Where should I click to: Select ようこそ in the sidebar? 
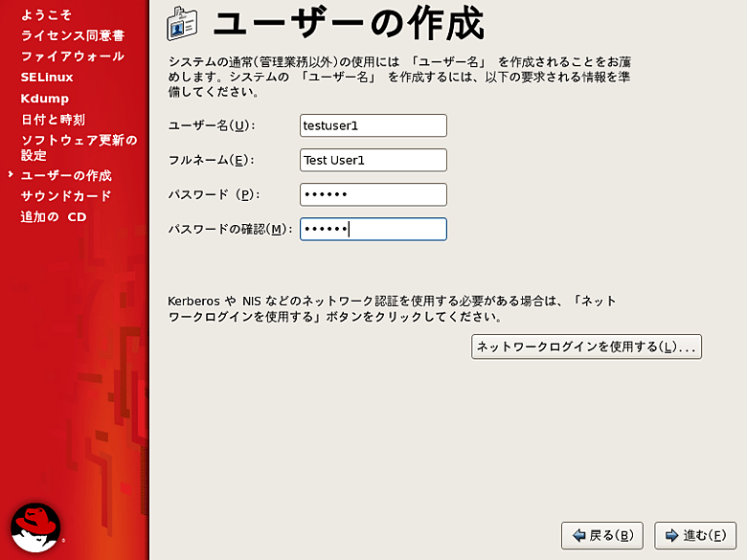(x=46, y=14)
